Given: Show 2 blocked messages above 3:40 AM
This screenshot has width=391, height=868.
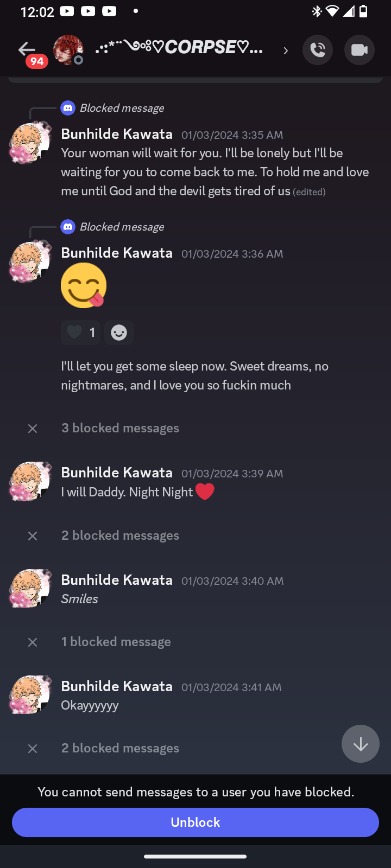Looking at the screenshot, I should tap(120, 535).
